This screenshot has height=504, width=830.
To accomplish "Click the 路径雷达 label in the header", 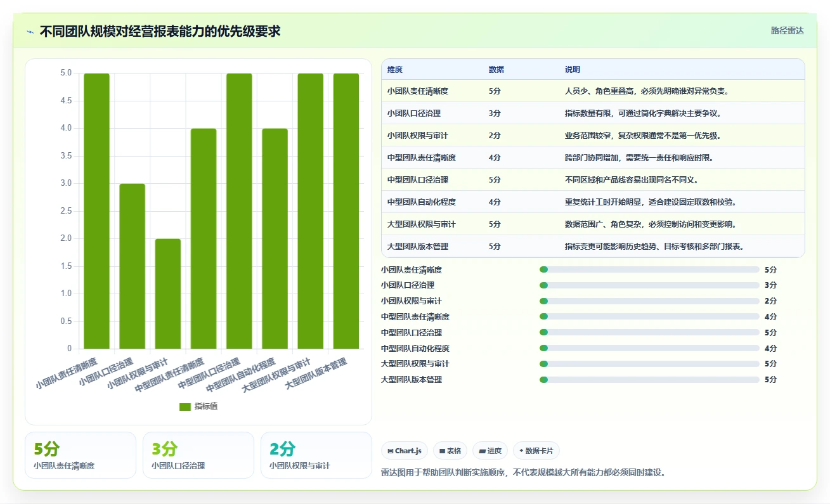I will [788, 30].
